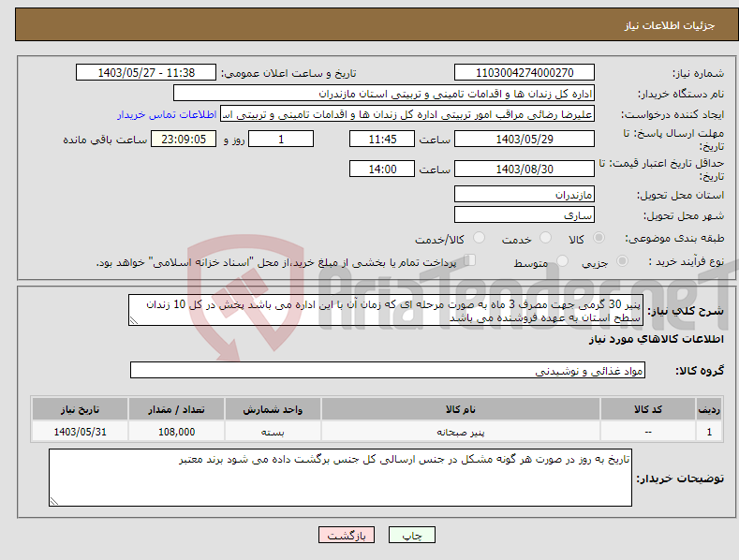
Task: Click the delivery city field ساری
Action: (x=525, y=215)
